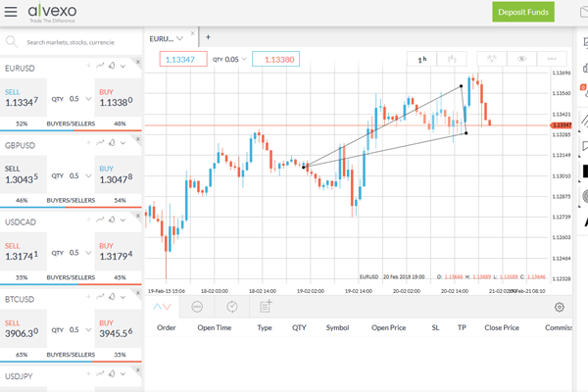Sort orders by Symbol column

point(337,327)
